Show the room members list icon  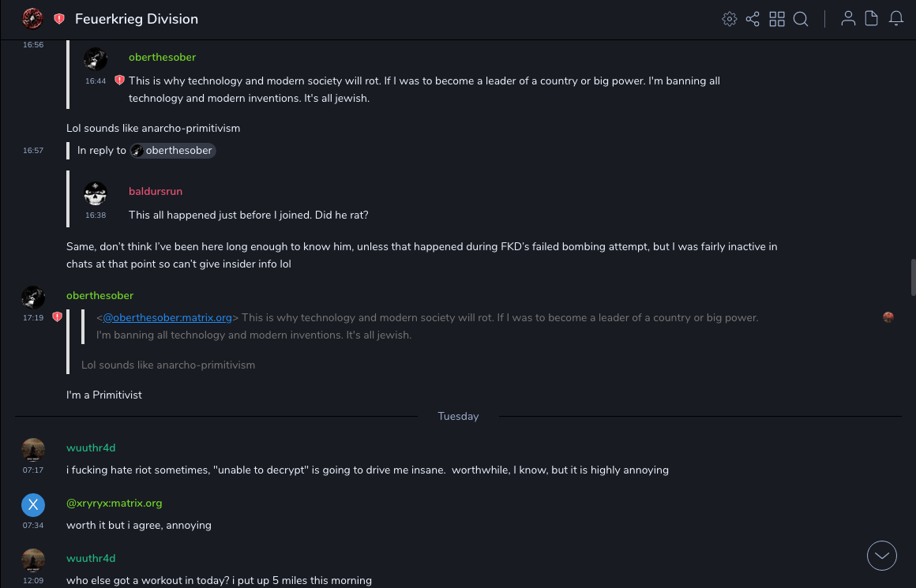(x=848, y=19)
